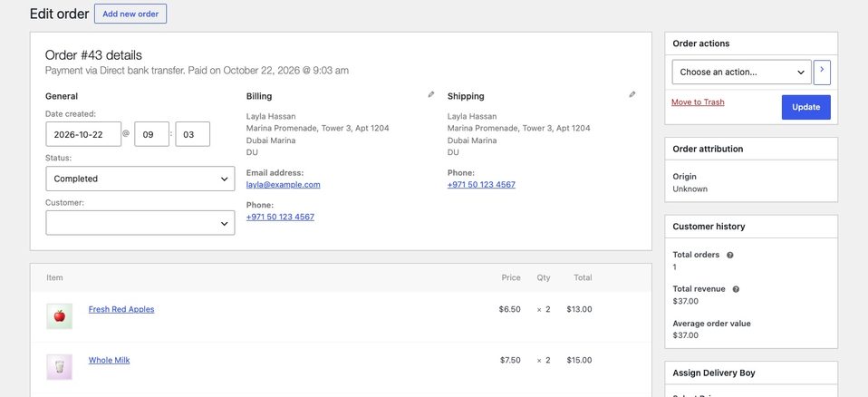Focus the minute field showing 03
This screenshot has height=397, width=868.
click(193, 134)
